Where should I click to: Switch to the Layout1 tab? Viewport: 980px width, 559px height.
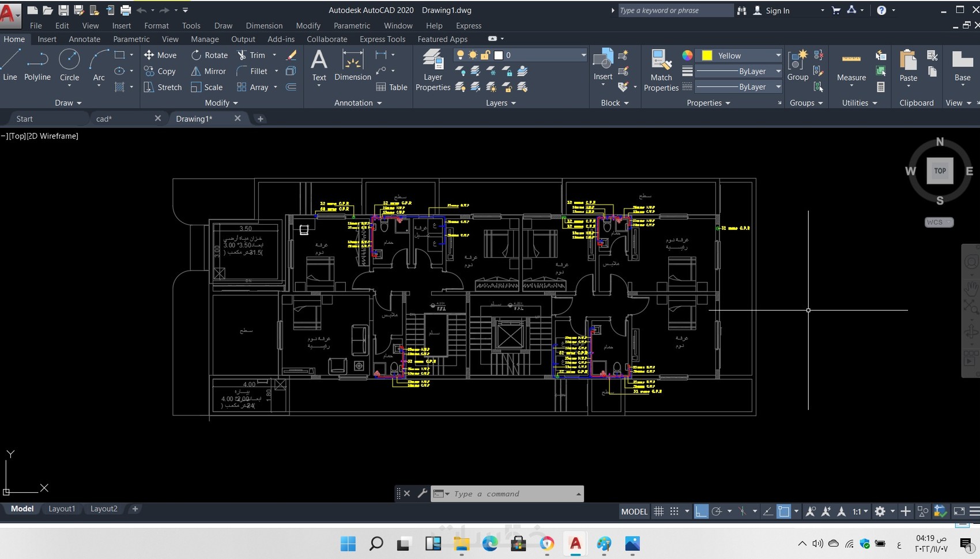coord(62,509)
